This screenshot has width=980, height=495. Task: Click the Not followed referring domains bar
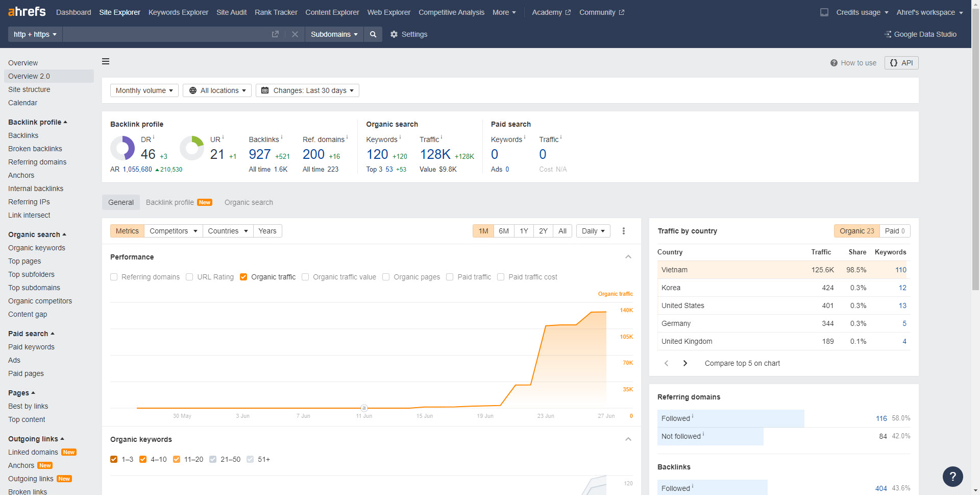(710, 436)
